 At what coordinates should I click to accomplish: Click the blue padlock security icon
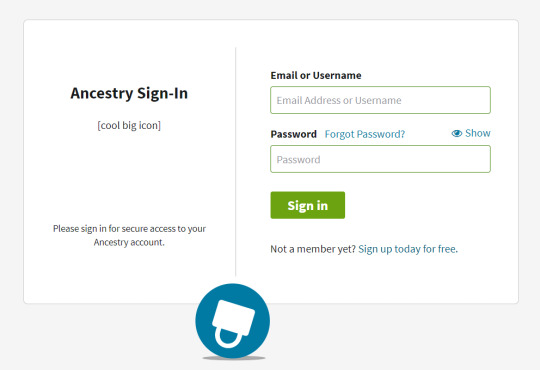pyautogui.click(x=232, y=321)
